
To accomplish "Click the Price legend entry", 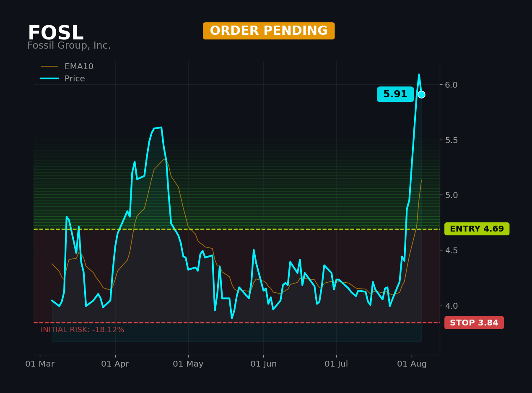I will click(x=63, y=79).
